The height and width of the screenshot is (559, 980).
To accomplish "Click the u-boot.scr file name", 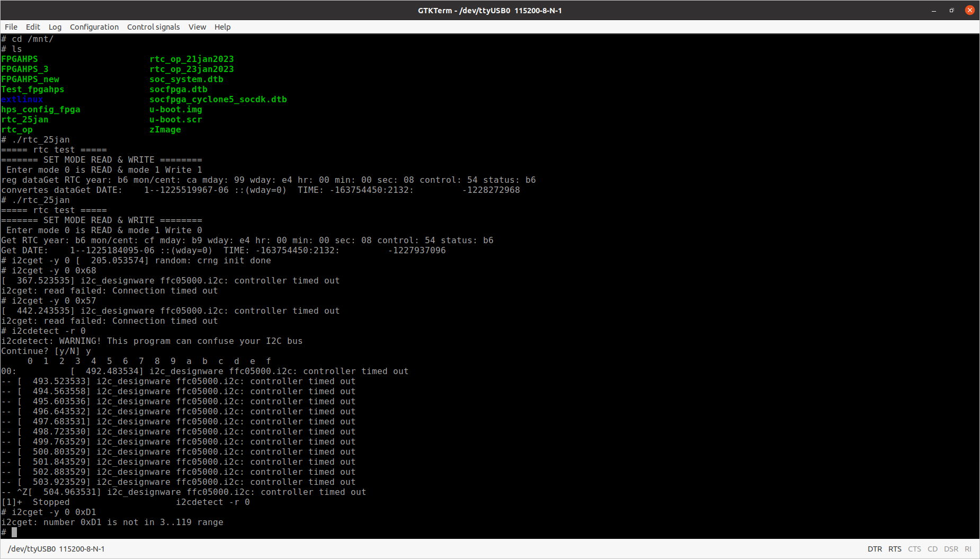I will click(x=176, y=120).
